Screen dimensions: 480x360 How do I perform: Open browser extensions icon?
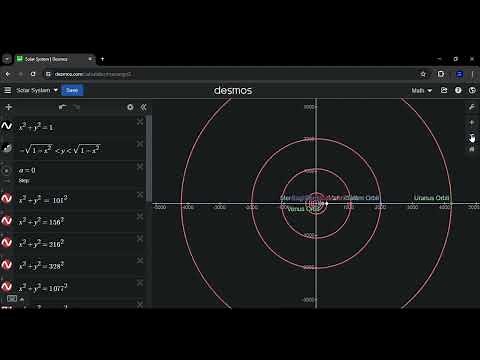point(441,74)
